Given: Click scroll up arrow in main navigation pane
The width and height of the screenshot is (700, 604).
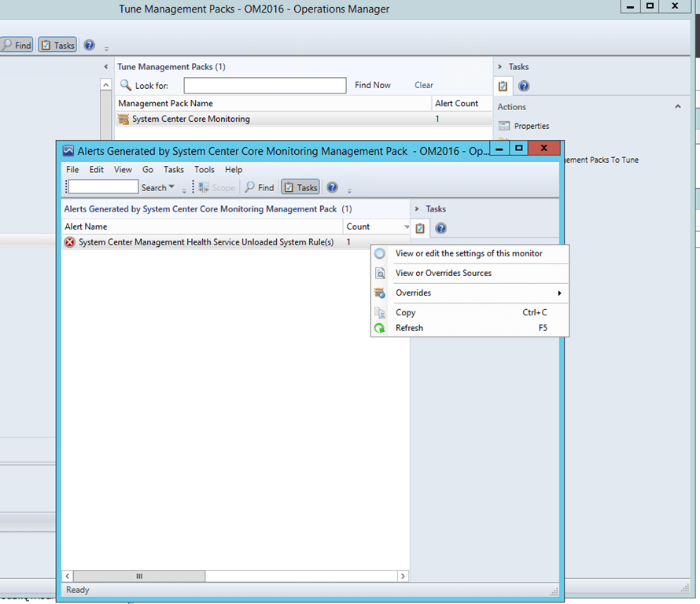Looking at the screenshot, I should click(106, 84).
